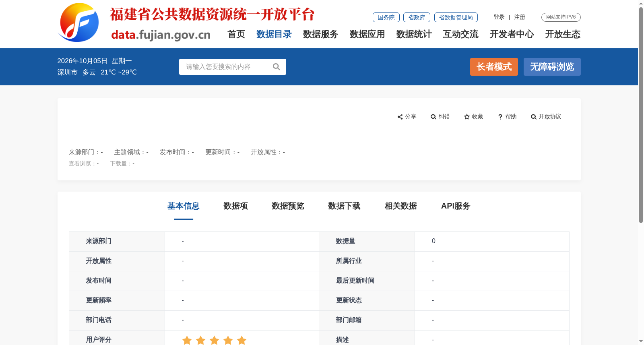Select the 数据下载 tab

pyautogui.click(x=345, y=206)
